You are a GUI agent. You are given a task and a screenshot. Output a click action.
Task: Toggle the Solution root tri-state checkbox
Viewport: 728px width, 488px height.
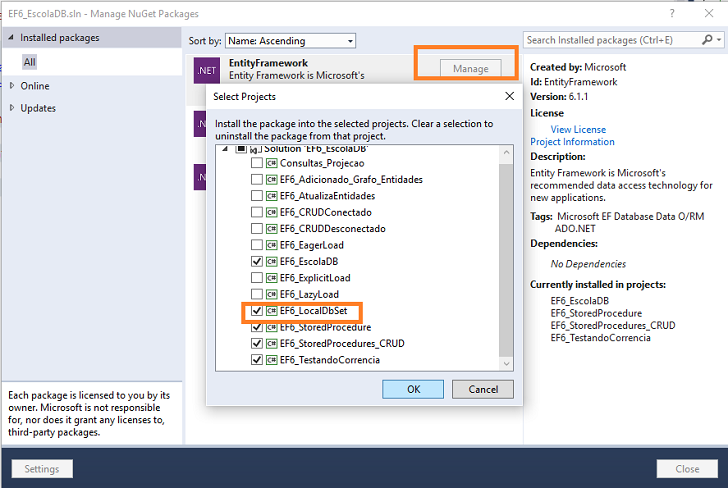tap(241, 149)
